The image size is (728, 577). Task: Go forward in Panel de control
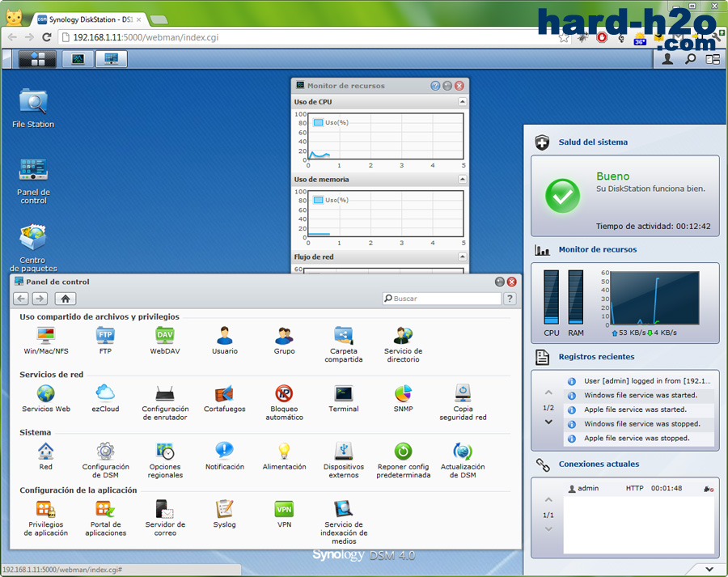(40, 299)
